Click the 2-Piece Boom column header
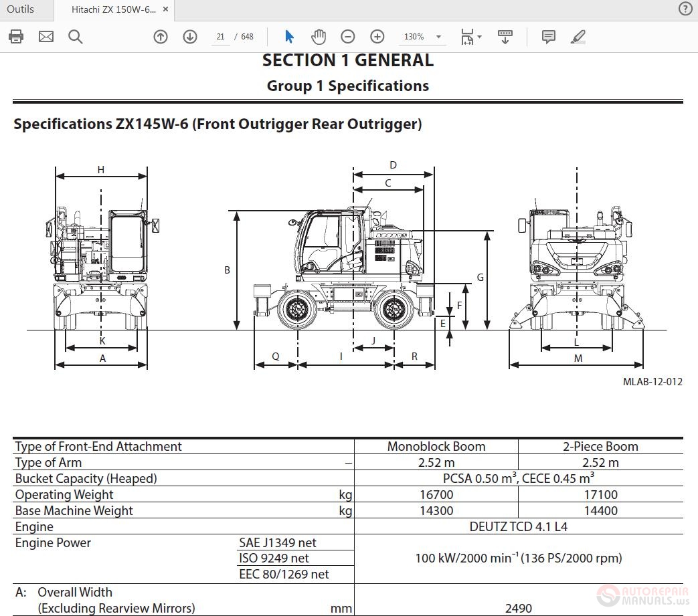Viewport: 698px width, 616px height. pyautogui.click(x=600, y=447)
